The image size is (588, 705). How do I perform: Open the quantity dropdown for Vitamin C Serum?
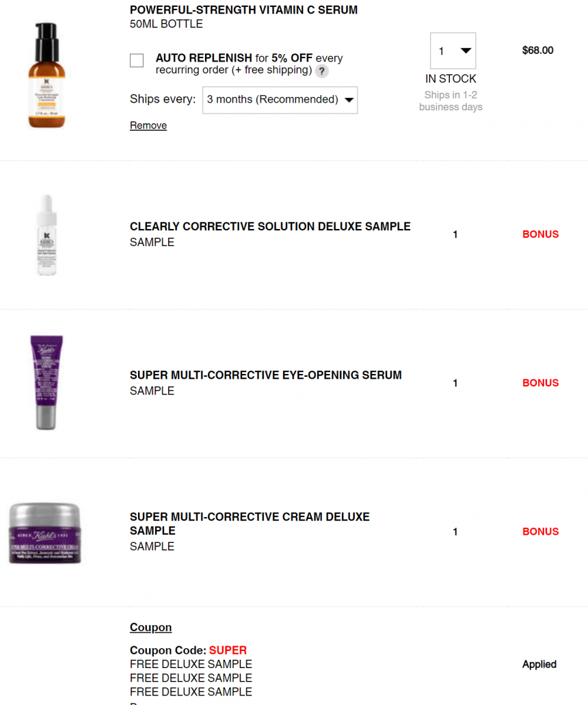[x=453, y=51]
